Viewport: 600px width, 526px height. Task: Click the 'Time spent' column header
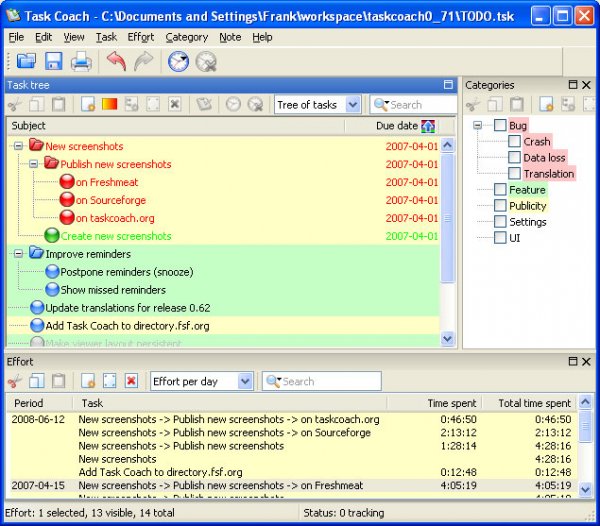pyautogui.click(x=452, y=403)
